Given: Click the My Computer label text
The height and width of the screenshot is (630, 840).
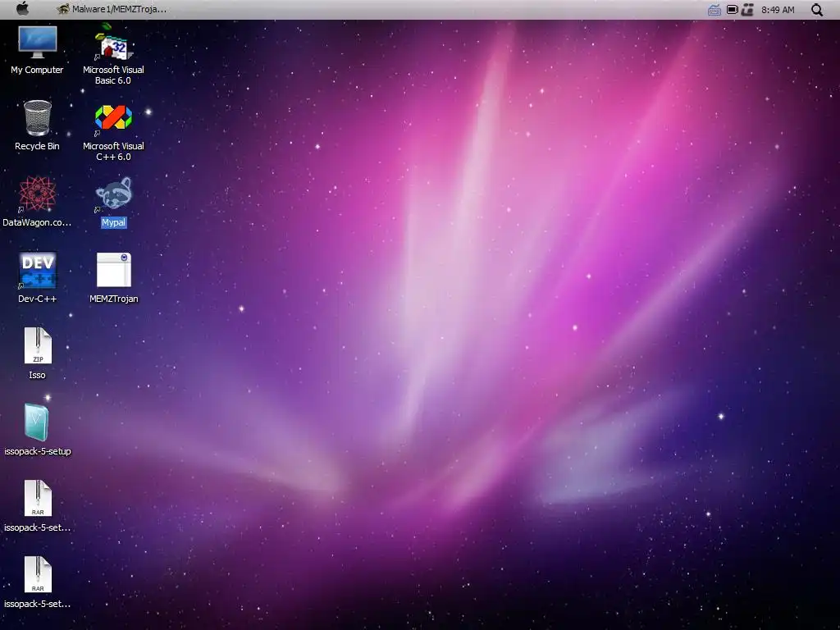Looking at the screenshot, I should [37, 70].
